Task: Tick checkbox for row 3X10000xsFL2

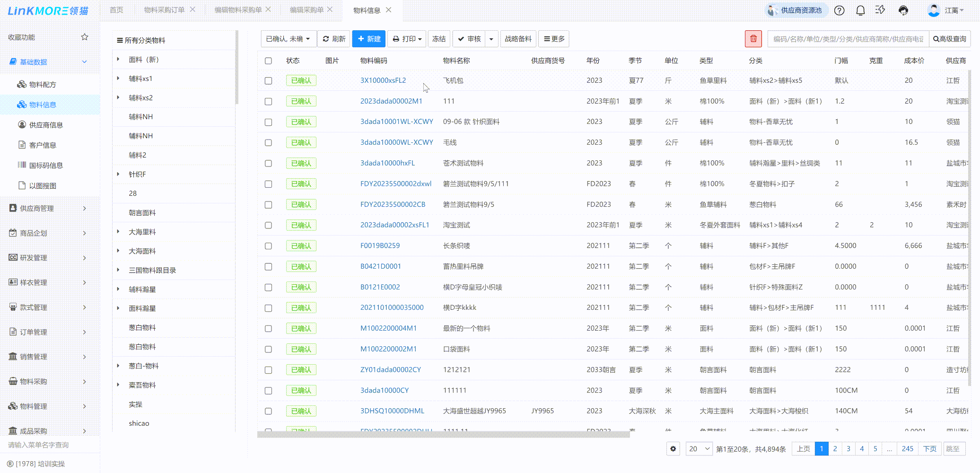Action: coord(268,81)
